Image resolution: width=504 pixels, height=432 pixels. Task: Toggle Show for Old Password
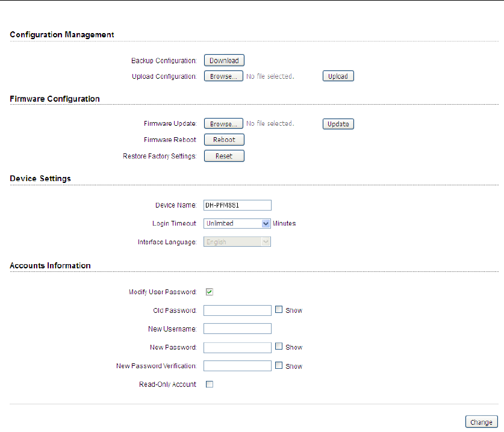coord(279,309)
